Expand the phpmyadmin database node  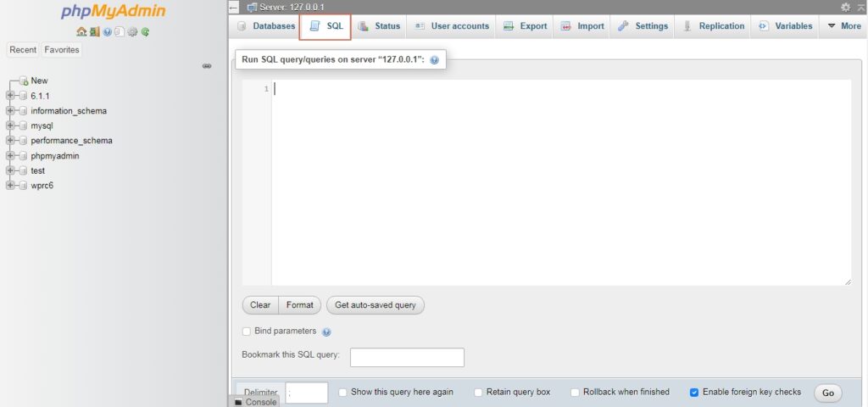[x=10, y=156]
